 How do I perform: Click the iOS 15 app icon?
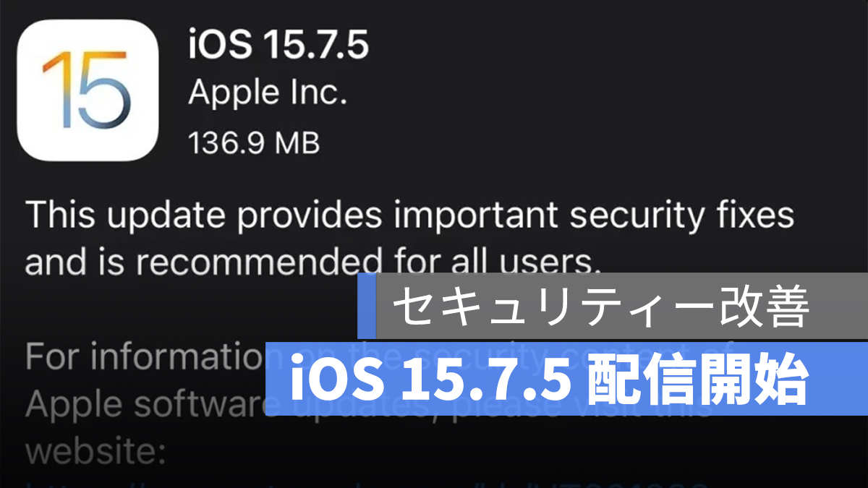coord(89,89)
